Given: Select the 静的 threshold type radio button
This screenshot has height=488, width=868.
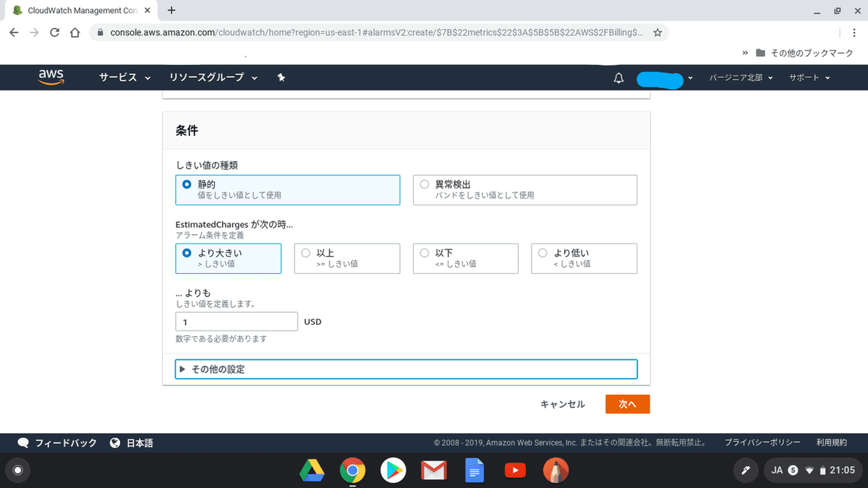Looking at the screenshot, I should 188,184.
